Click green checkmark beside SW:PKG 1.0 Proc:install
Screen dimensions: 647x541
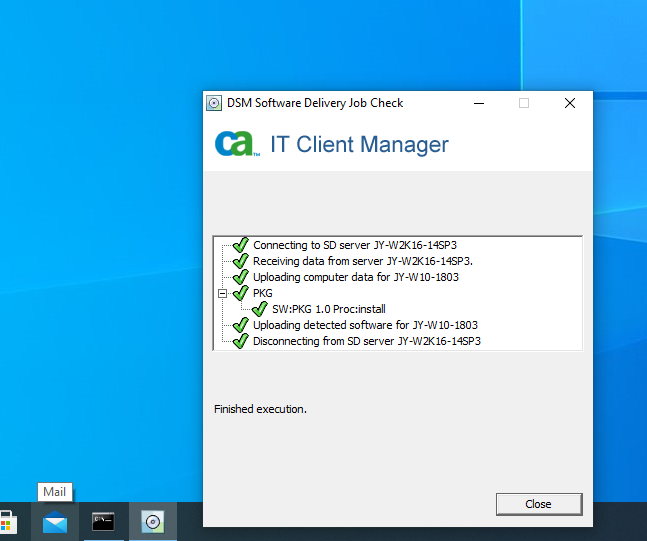point(260,309)
